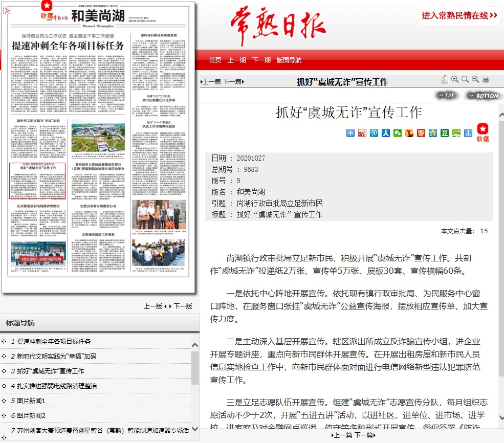This screenshot has height=443, width=504.
Task: Select highlighted 虞城无诈 article on page thumbnail
Action: 37,181
